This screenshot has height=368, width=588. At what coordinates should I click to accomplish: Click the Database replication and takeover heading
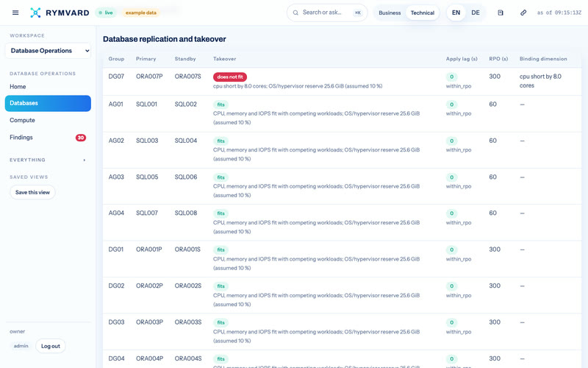click(164, 39)
